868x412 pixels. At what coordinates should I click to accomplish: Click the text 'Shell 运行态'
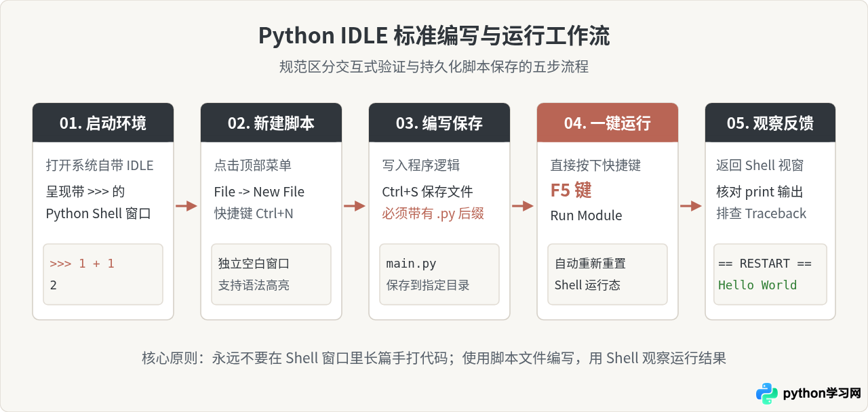[x=588, y=285]
